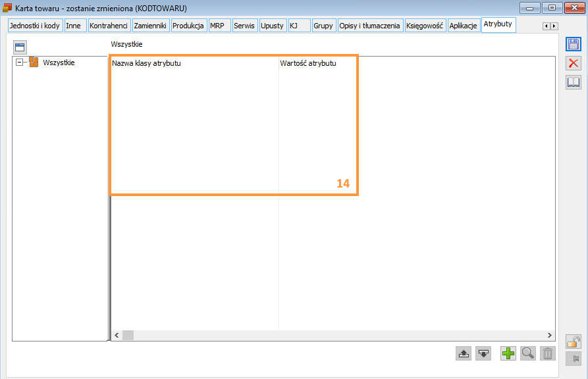Click the download arrow import icon
This screenshot has width=588, height=379.
tap(484, 353)
